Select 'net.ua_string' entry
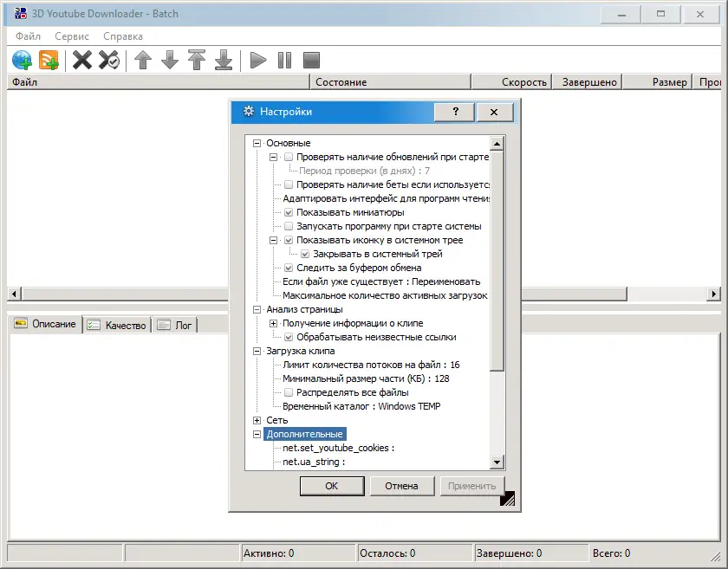 314,462
